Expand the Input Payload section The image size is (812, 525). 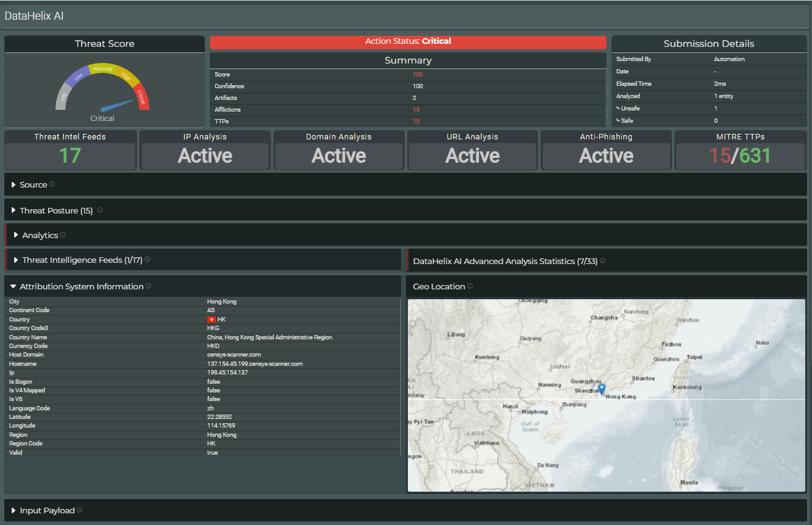(14, 510)
